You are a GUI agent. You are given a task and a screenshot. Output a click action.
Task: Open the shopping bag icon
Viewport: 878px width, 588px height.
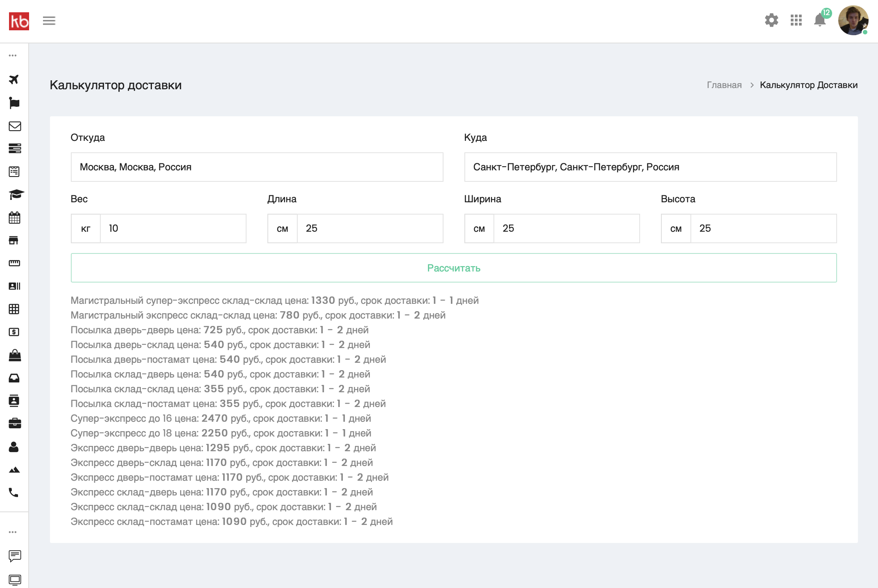click(14, 355)
